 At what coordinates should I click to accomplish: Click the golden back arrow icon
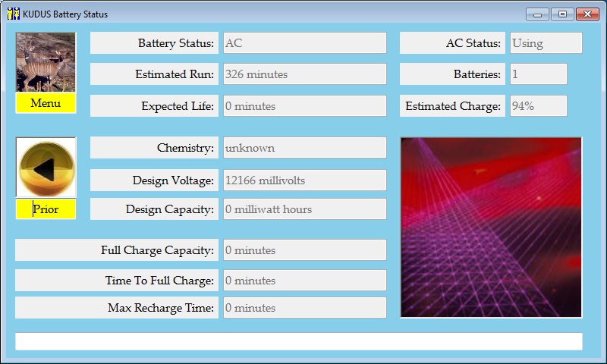click(x=46, y=168)
